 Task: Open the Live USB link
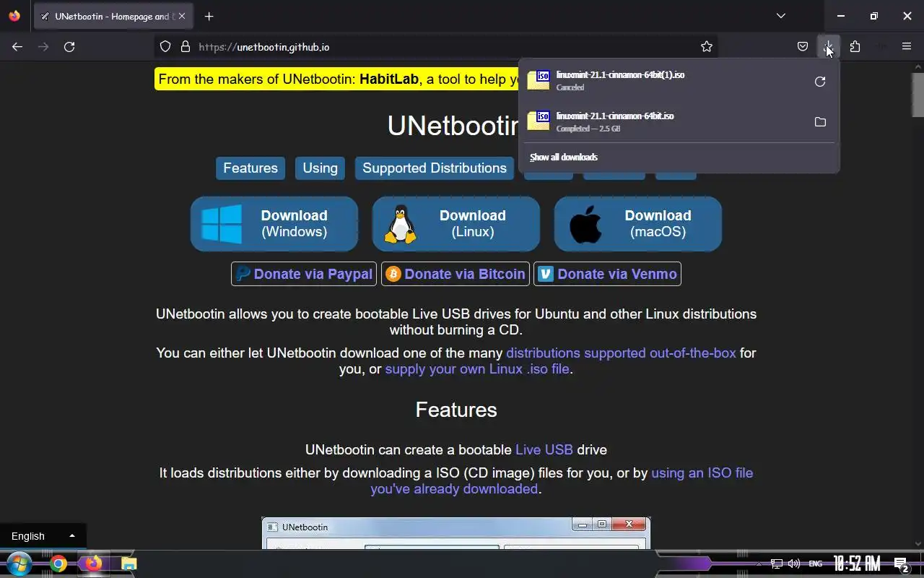click(x=544, y=449)
